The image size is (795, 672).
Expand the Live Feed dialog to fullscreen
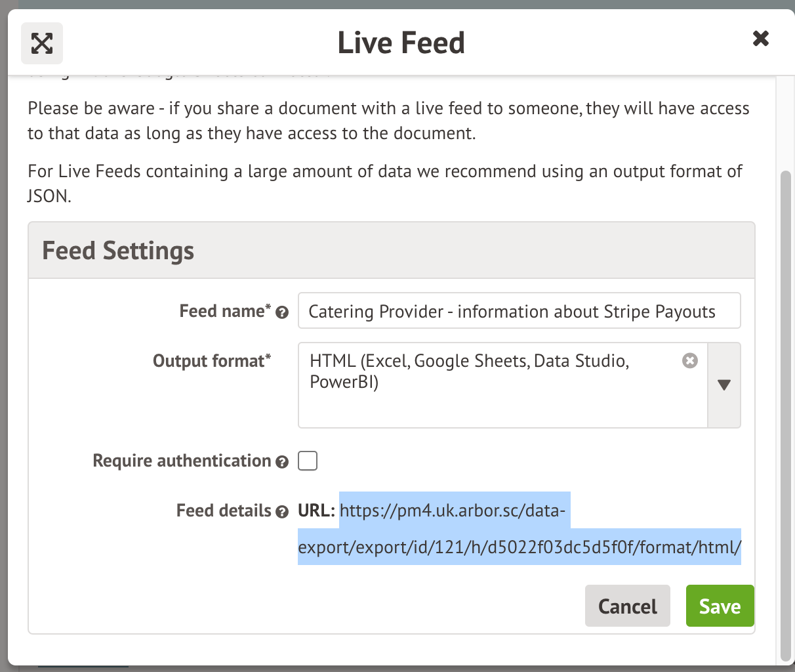point(42,43)
